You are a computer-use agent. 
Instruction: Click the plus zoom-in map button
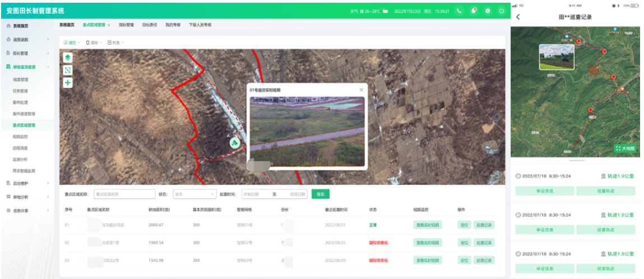[68, 83]
